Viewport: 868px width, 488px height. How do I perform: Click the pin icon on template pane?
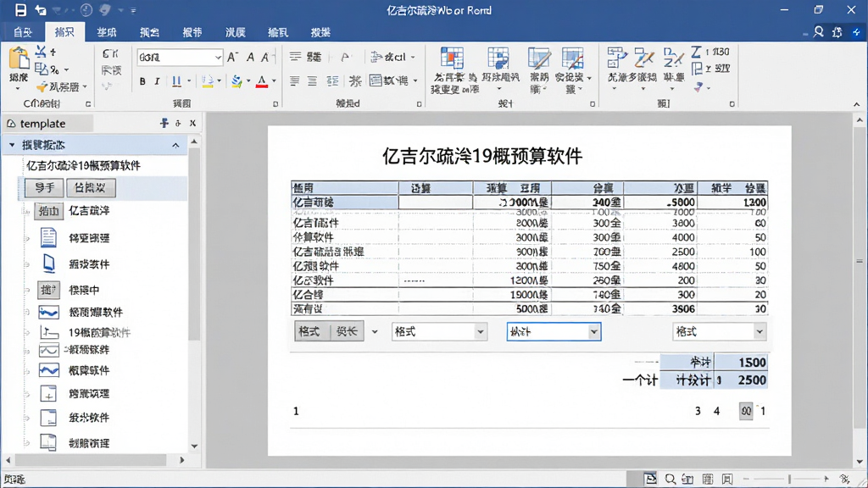pyautogui.click(x=164, y=124)
